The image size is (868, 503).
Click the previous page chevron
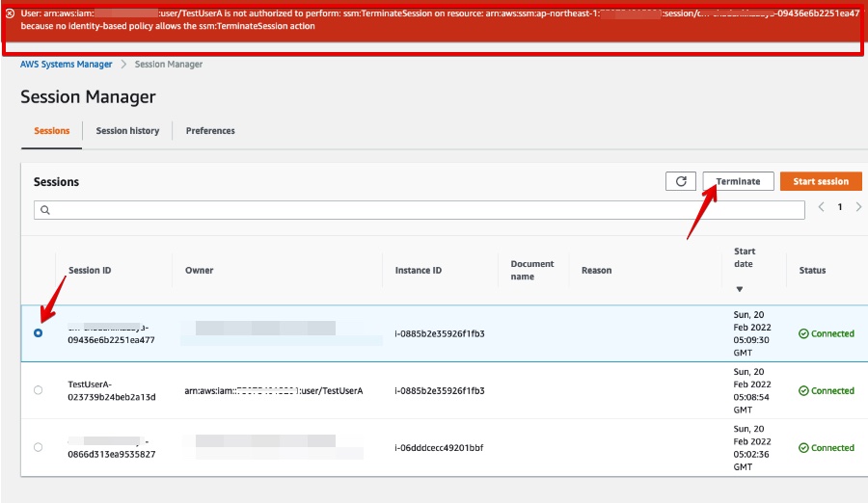[x=821, y=207]
